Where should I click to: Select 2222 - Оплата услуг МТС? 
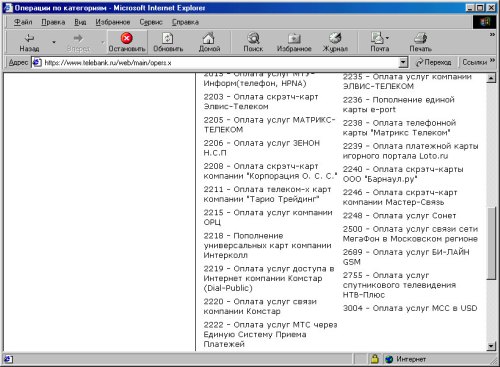(270, 334)
